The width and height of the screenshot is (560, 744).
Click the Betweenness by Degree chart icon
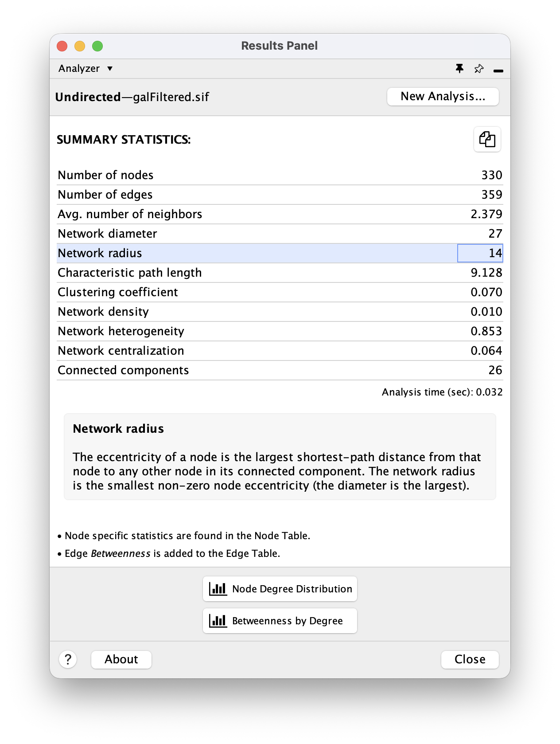click(x=218, y=621)
